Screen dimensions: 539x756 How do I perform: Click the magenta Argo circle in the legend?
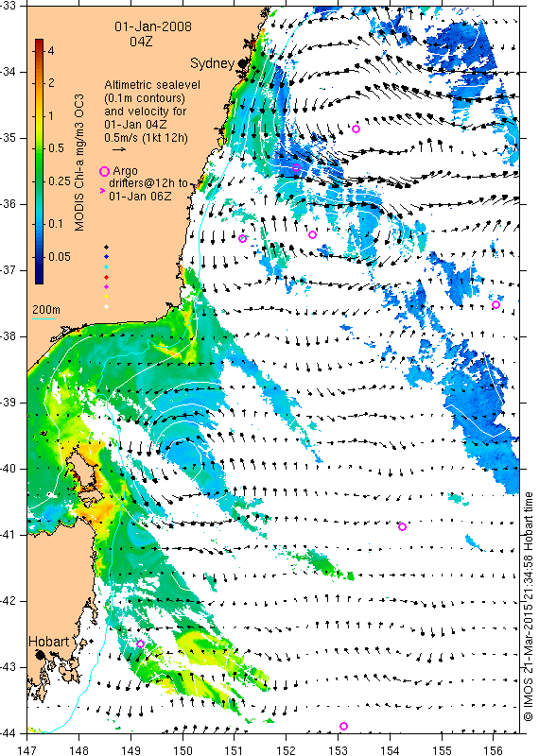tap(104, 171)
